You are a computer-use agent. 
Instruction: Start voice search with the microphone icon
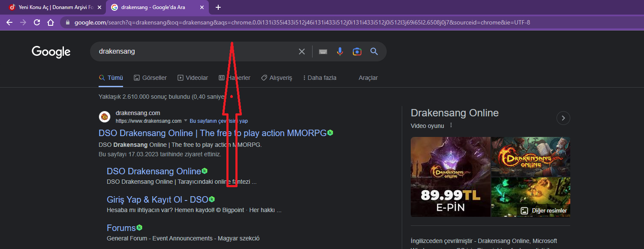[340, 52]
